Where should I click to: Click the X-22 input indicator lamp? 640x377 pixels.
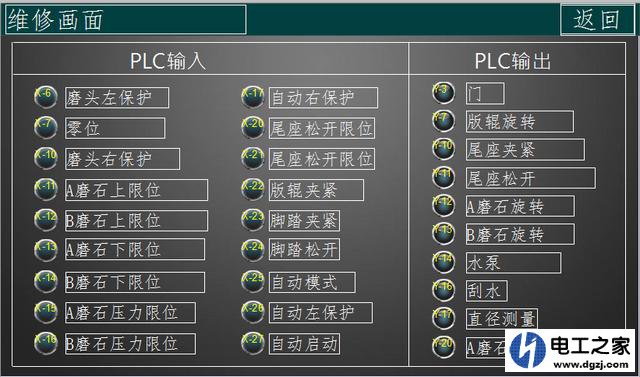[x=253, y=189]
